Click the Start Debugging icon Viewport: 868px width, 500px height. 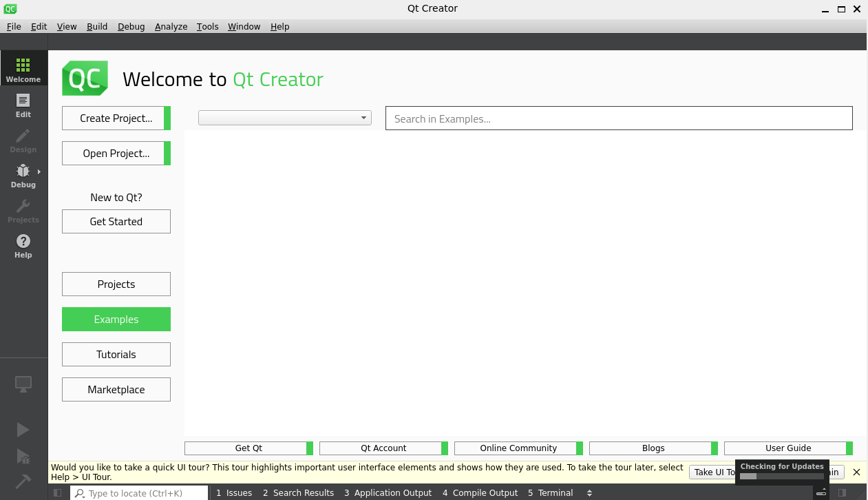tap(23, 456)
